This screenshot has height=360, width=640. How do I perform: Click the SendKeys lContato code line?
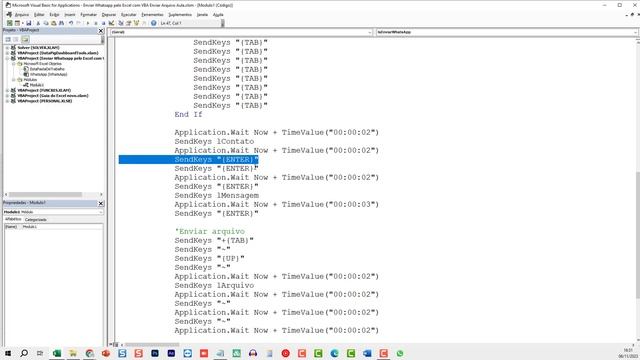214,142
